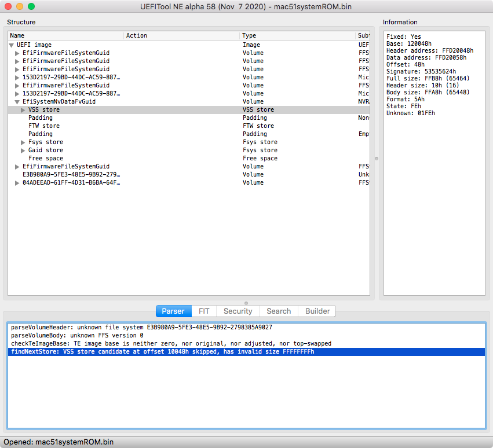Click the splitter handle above the Parser tabs
The image size is (493, 448).
click(246, 303)
